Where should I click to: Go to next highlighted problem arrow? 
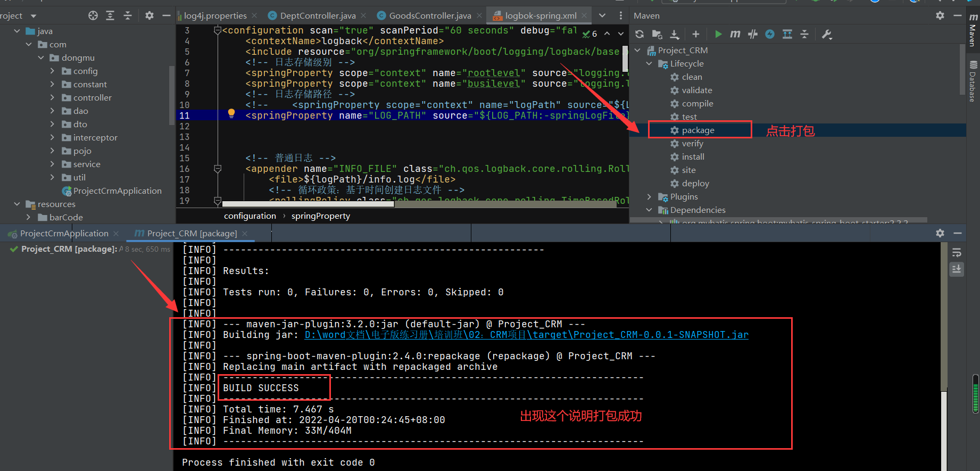tap(621, 34)
